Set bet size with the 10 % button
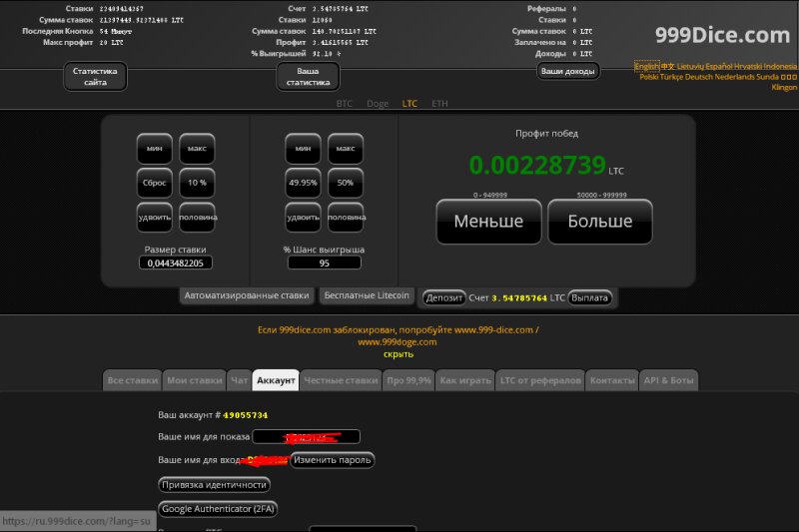Screen dimensions: 799x532 pyautogui.click(x=197, y=183)
